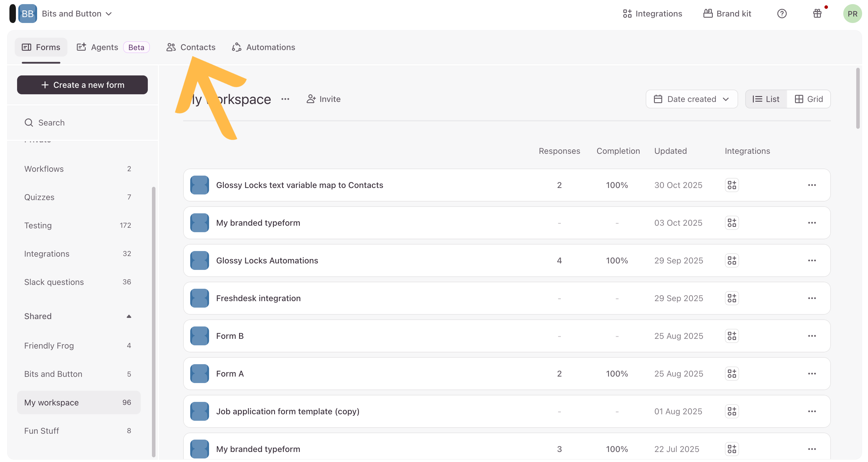Open the PR profile avatar
Screen dimensions: 868x462
852,14
